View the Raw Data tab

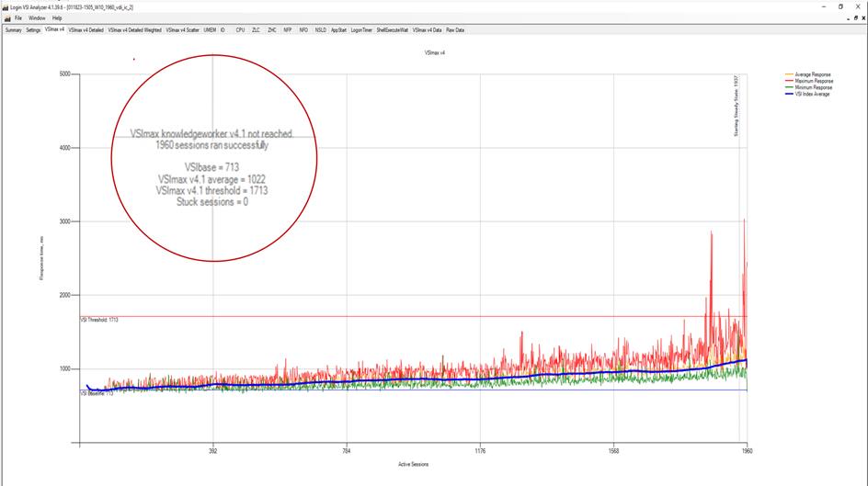pyautogui.click(x=455, y=29)
